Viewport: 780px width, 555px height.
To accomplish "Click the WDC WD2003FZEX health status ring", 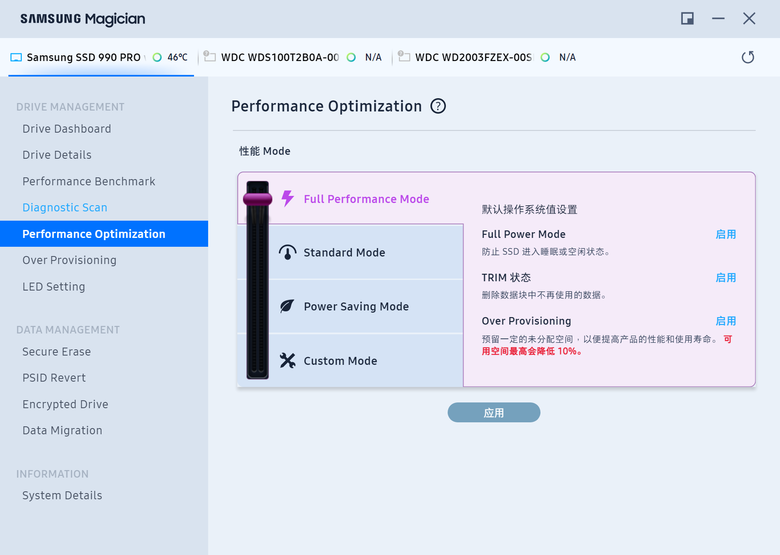I will tap(545, 57).
